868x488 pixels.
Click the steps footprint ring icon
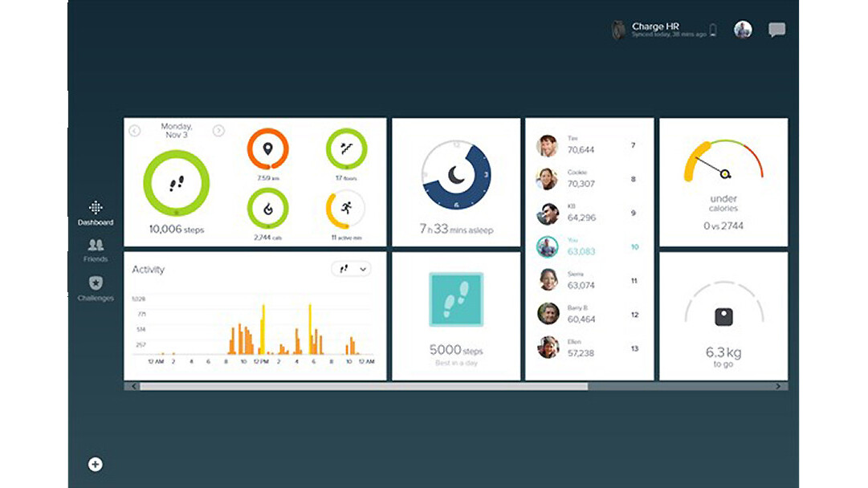(x=176, y=184)
